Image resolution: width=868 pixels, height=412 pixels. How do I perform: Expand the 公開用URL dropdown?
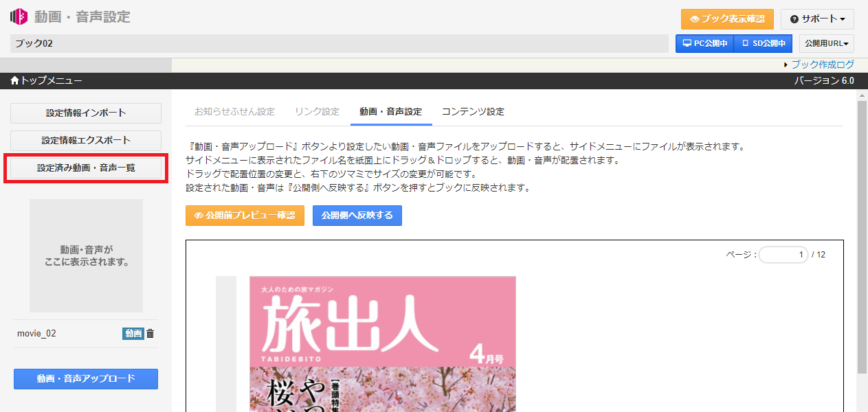click(826, 44)
